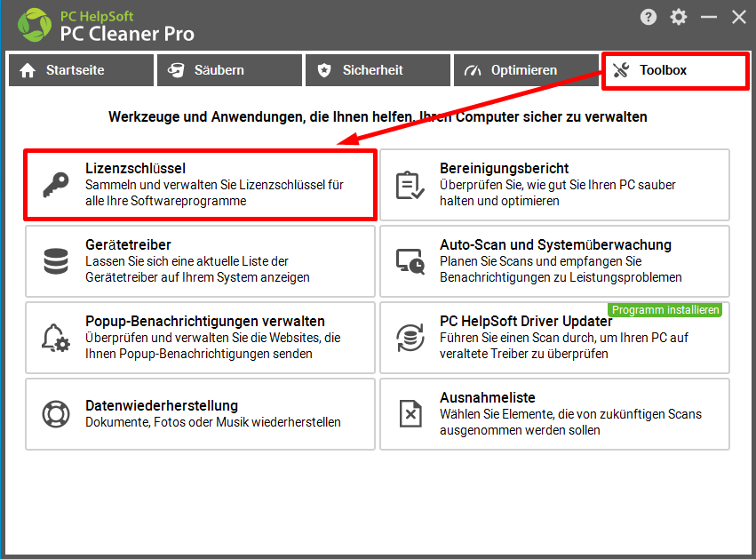Click 'Überprüfen Sie, wie gut Sie' description
The width and height of the screenshot is (756, 559).
(x=558, y=193)
